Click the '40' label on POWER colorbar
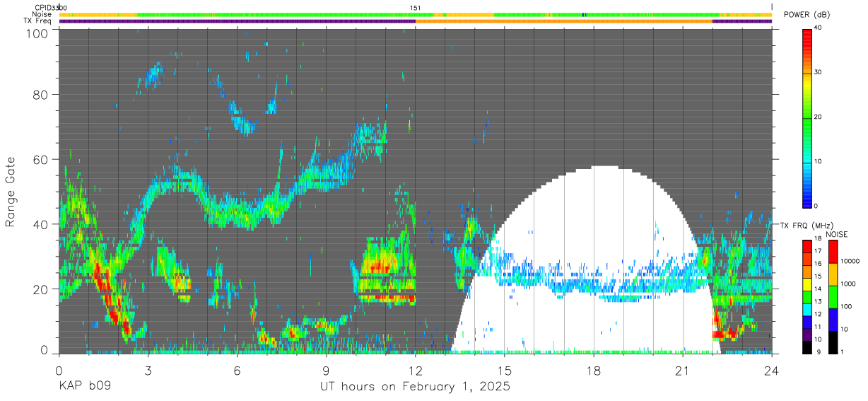Screen dimensions: 868x401 click(x=819, y=28)
